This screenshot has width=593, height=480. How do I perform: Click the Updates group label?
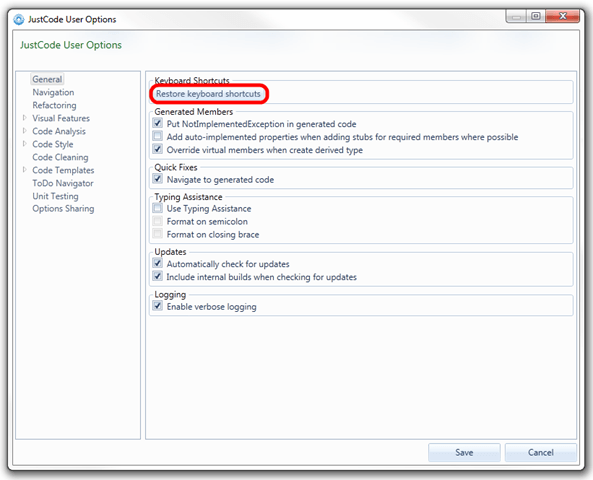170,252
